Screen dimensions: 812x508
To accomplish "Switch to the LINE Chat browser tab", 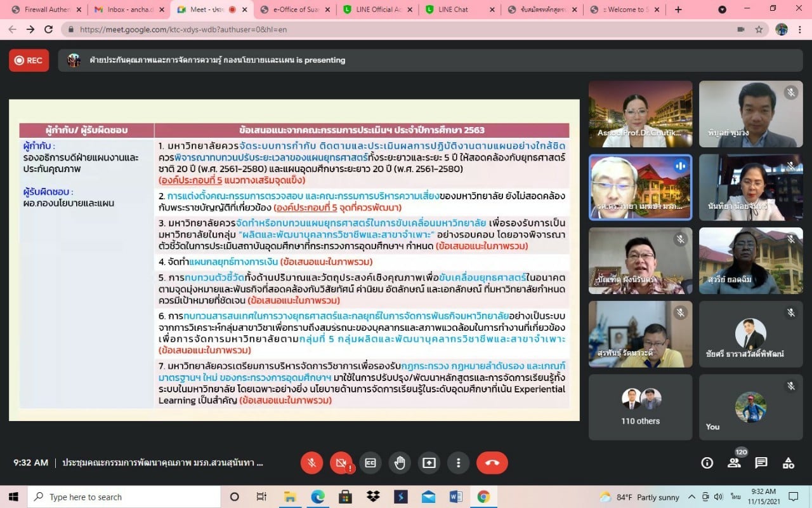I will pyautogui.click(x=452, y=10).
